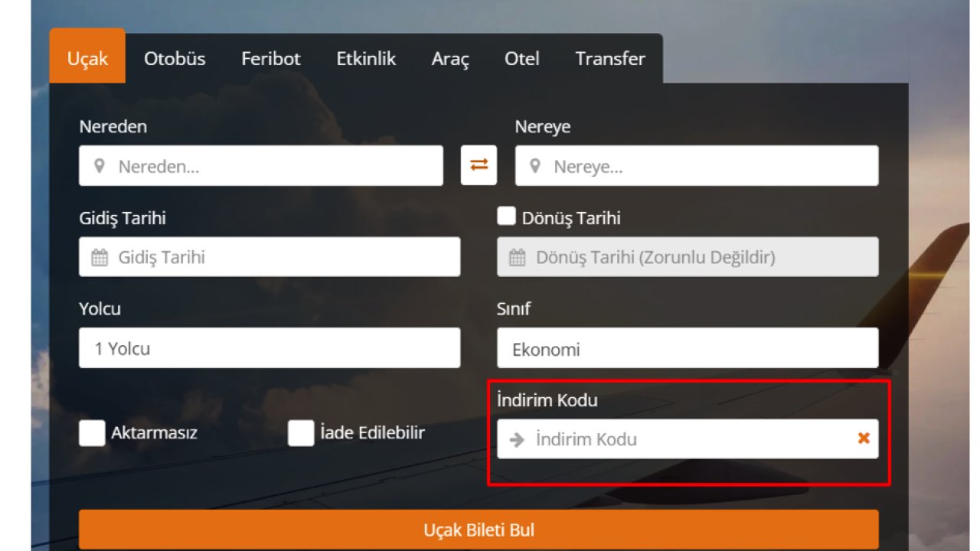Select the Etkinlik tab
The height and width of the screenshot is (551, 980).
[x=365, y=58]
